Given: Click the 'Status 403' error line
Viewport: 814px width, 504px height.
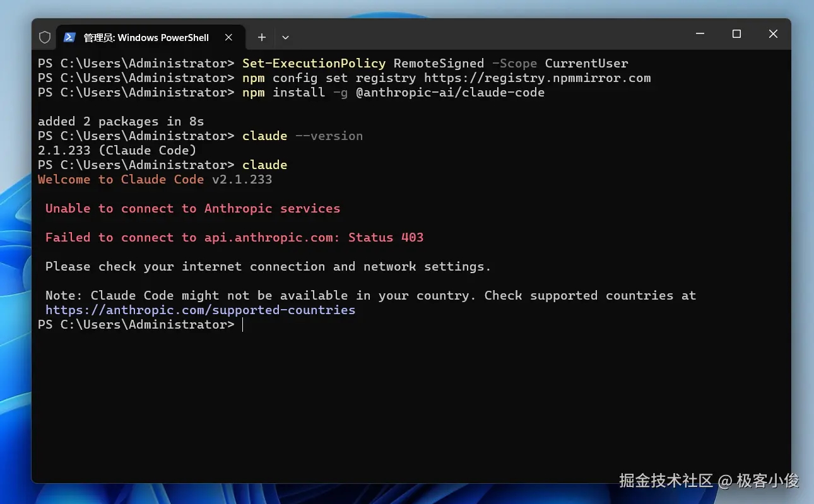Looking at the screenshot, I should point(235,237).
